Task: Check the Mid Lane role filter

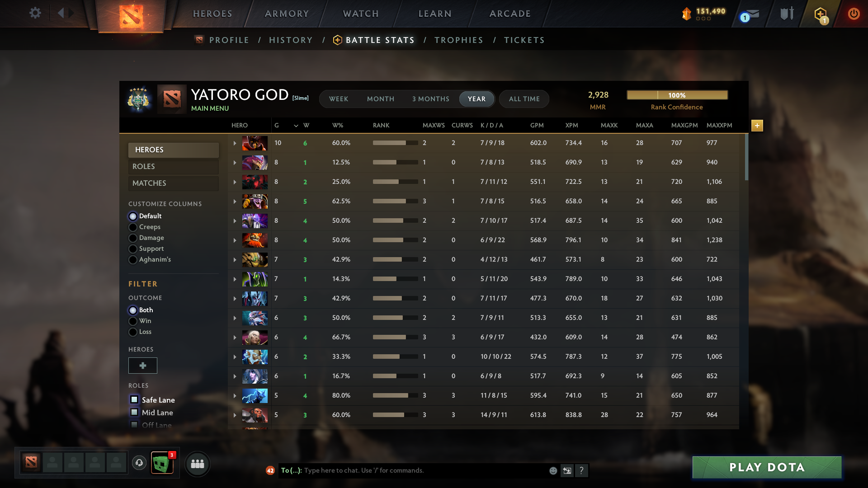Action: 134,412
